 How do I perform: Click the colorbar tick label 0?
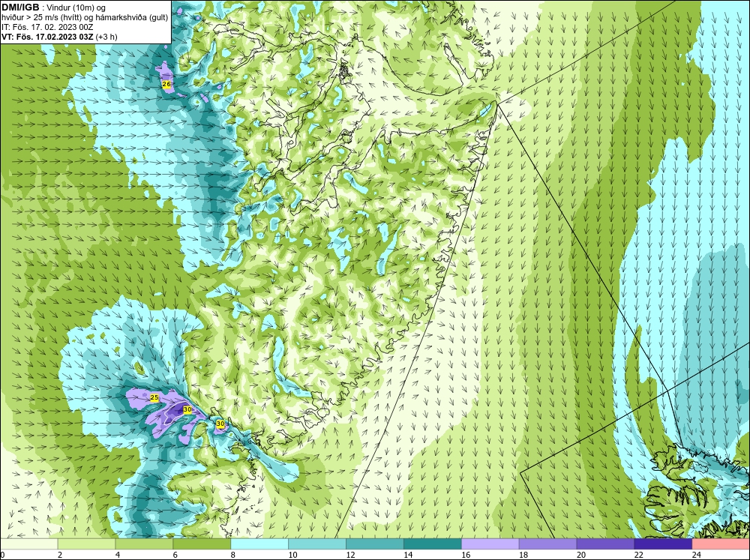pyautogui.click(x=2, y=555)
